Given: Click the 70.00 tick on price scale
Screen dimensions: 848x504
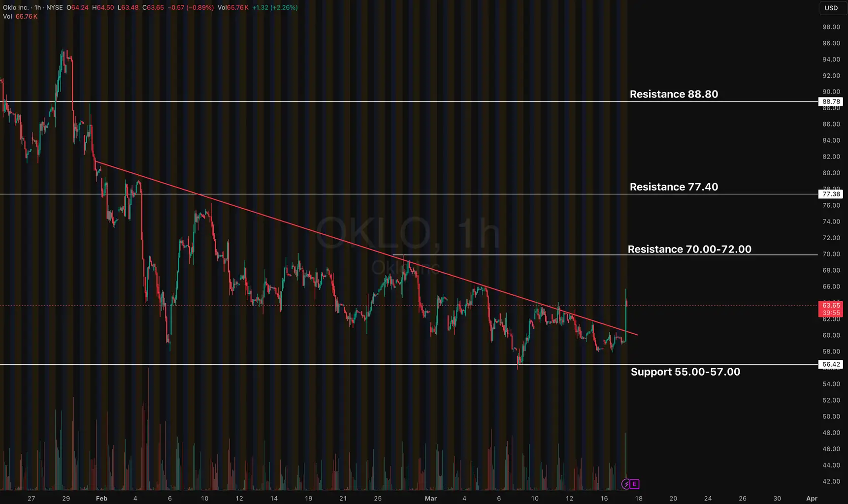Looking at the screenshot, I should [831, 254].
